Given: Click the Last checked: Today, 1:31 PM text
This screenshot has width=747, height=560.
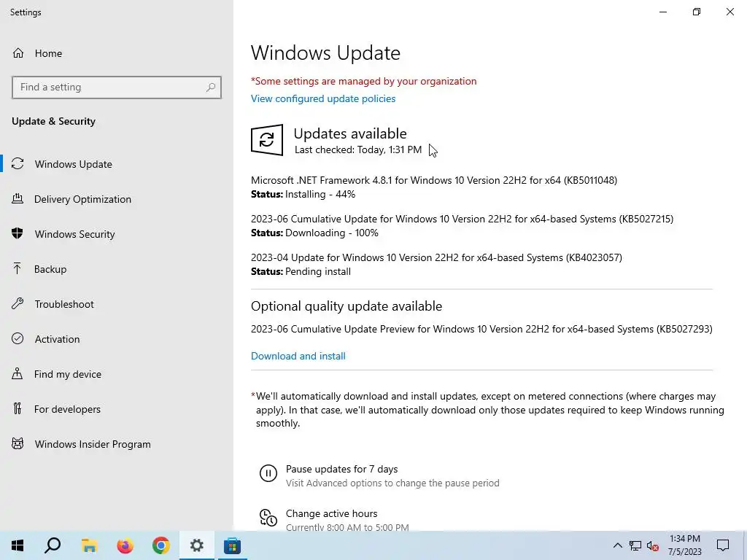Looking at the screenshot, I should (x=358, y=149).
